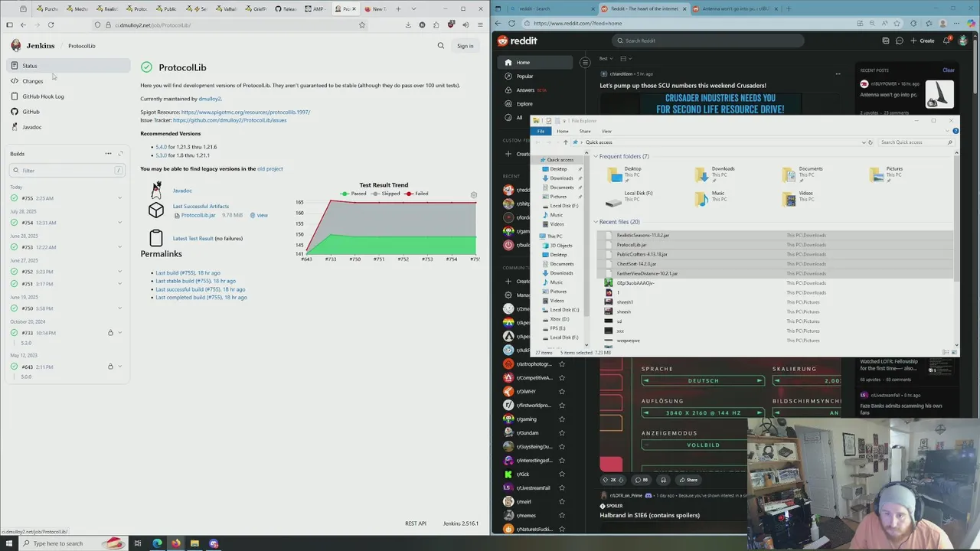Select ProtocolLib.jar in Recent files
Viewport: 980px width, 551px height.
point(775,245)
